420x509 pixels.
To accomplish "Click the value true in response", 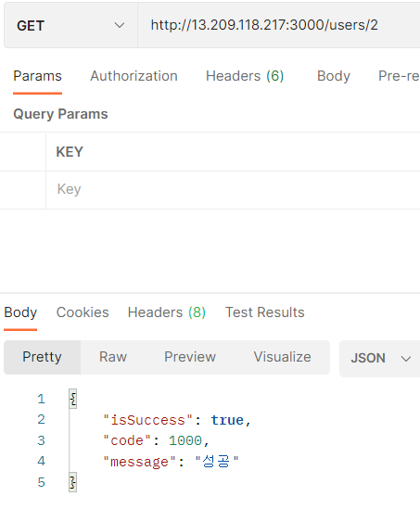I will pos(227,420).
